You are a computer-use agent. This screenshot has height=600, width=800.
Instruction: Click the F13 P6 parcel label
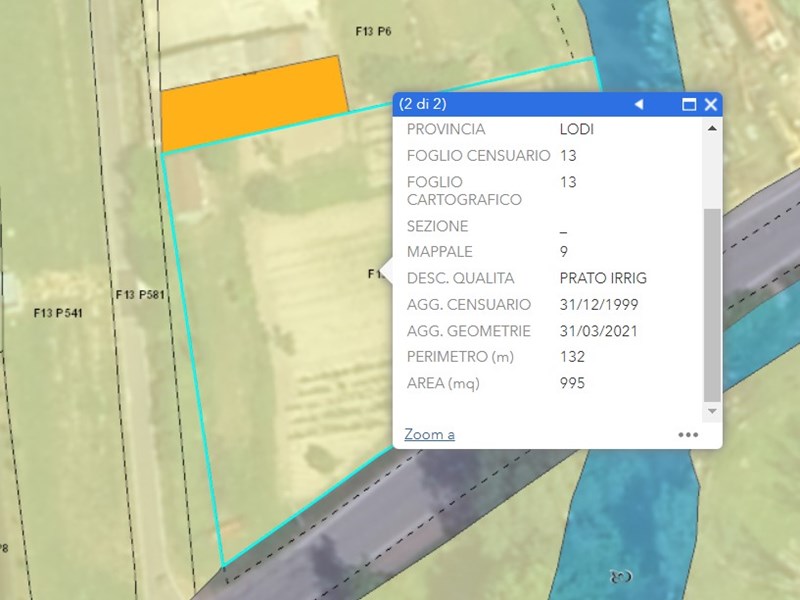(x=373, y=32)
